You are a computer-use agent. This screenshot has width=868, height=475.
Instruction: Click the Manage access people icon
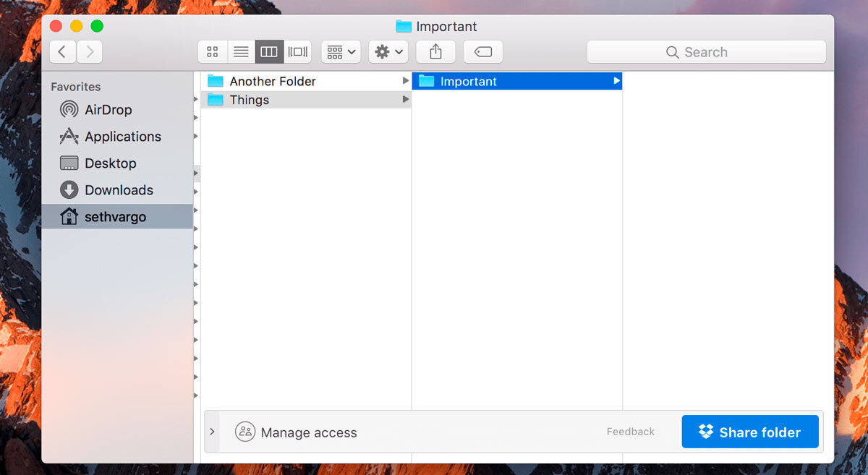pos(244,432)
